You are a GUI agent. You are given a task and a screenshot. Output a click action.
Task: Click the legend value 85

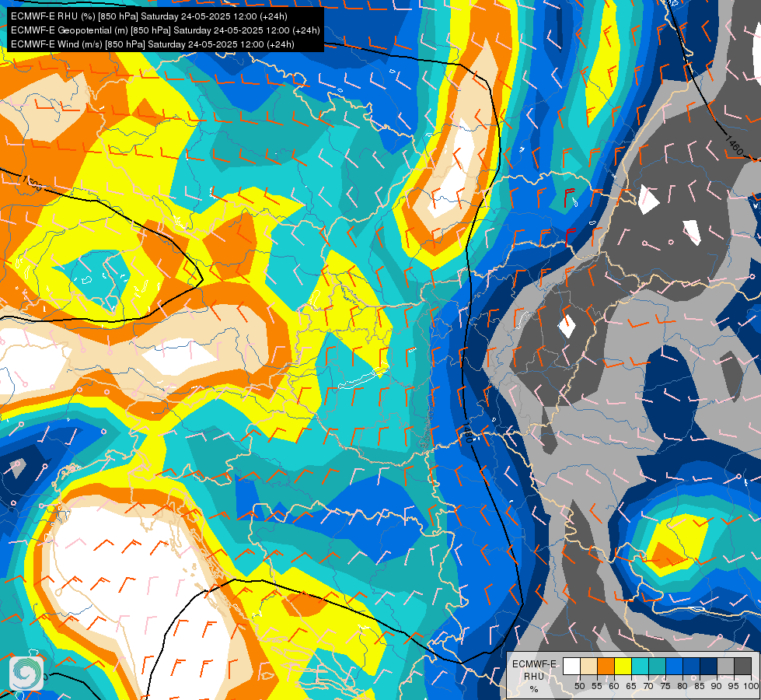[x=700, y=686]
